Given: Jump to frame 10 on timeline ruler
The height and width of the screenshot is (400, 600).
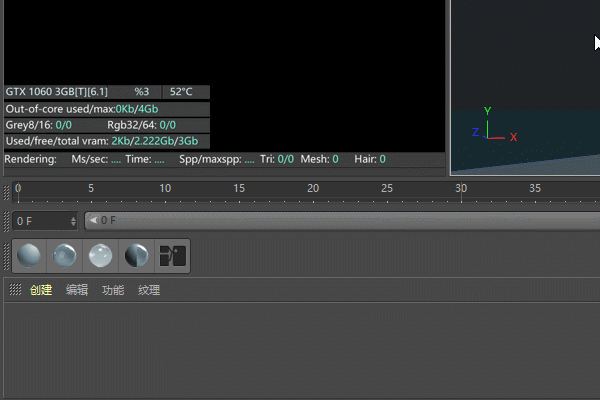Looking at the screenshot, I should [x=165, y=188].
